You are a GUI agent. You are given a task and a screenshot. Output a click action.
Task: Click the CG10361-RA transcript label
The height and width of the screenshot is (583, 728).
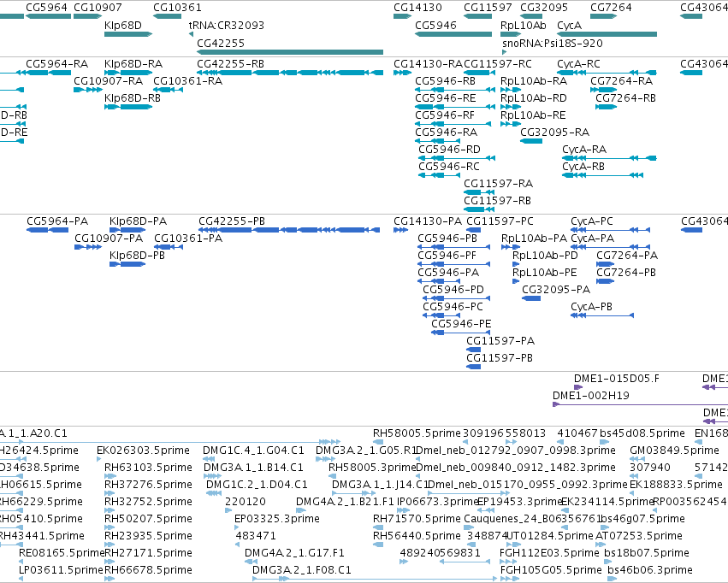(x=188, y=80)
